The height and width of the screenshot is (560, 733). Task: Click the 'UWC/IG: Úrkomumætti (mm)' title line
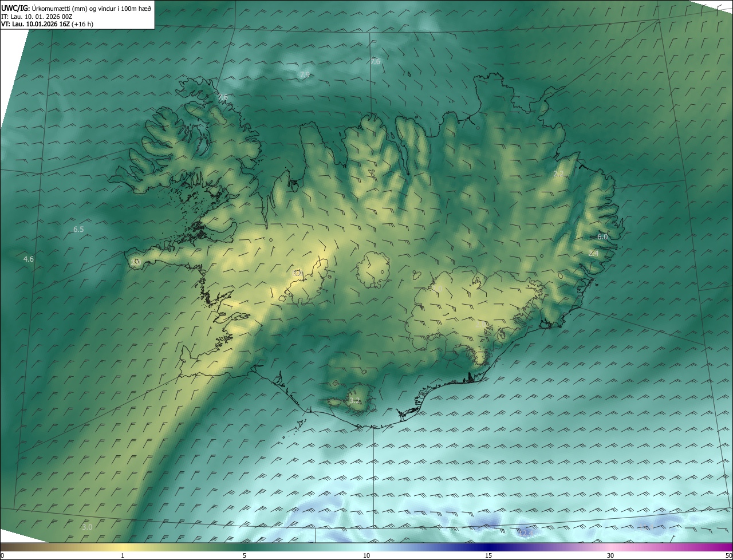click(x=76, y=8)
